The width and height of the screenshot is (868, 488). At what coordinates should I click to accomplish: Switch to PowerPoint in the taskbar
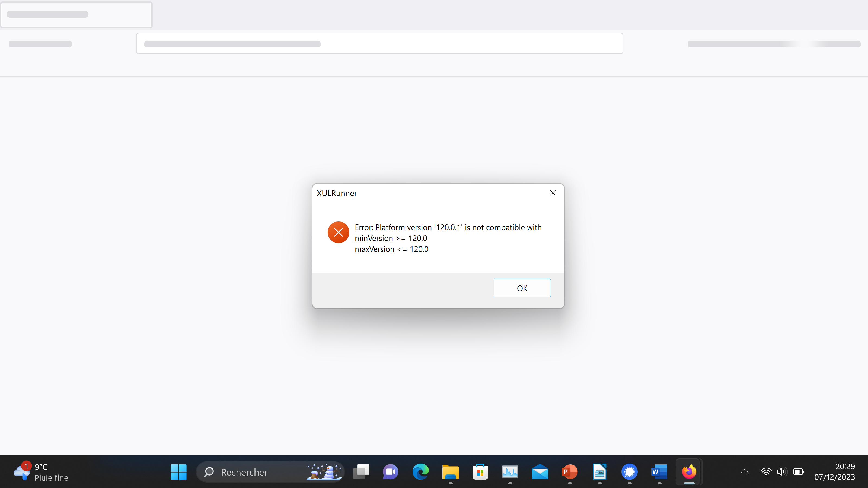click(570, 472)
